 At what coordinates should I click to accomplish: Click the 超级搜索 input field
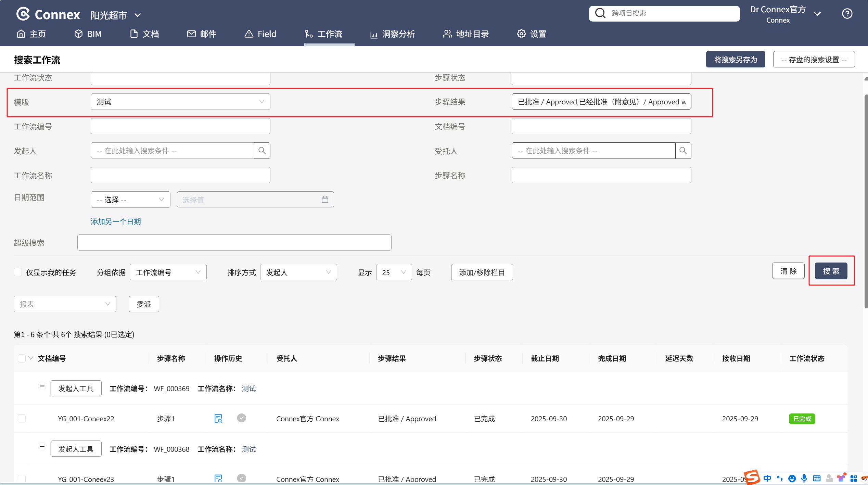point(234,242)
